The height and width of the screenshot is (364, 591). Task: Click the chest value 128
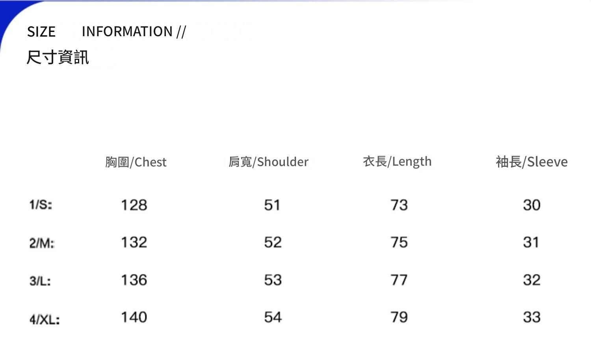pos(134,205)
